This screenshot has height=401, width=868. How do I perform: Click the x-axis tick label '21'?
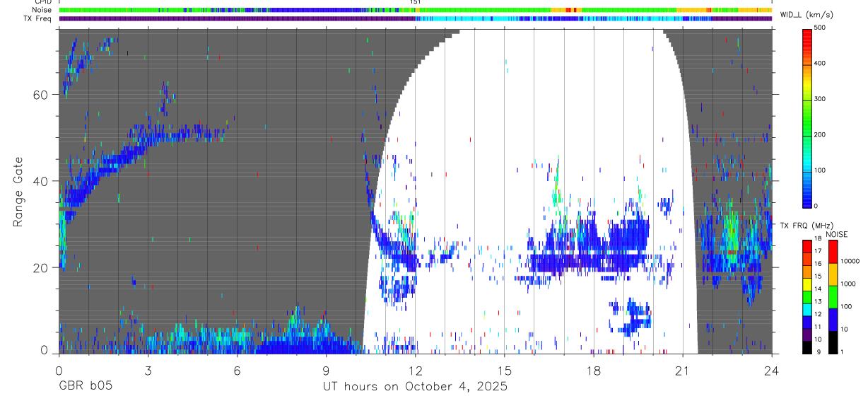click(683, 370)
